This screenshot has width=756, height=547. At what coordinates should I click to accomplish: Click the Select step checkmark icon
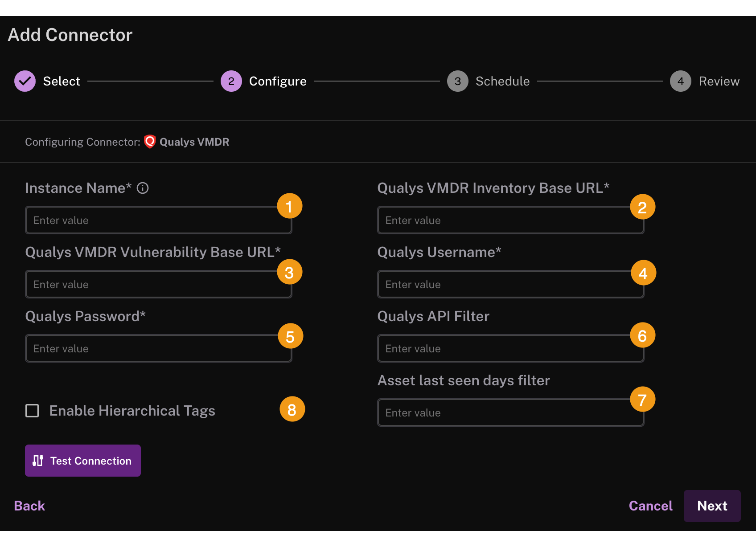point(25,81)
